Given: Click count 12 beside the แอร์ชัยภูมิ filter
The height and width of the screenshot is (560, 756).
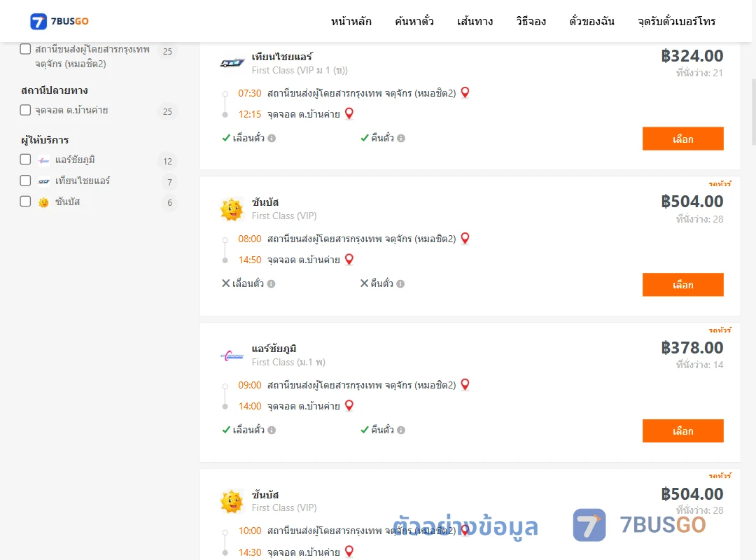Looking at the screenshot, I should point(167,161).
